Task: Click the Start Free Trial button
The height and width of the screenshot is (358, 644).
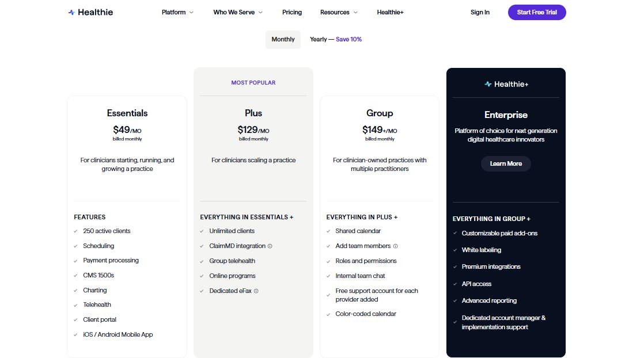Action: [x=537, y=12]
